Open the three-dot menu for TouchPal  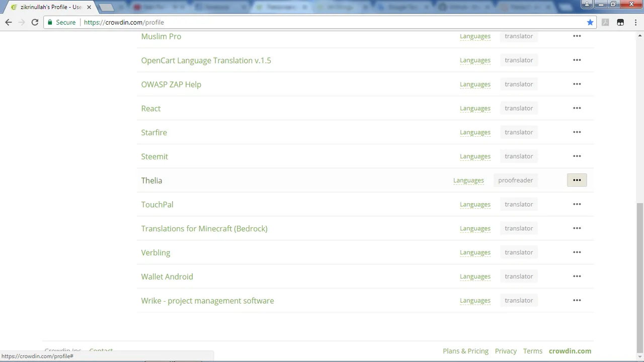(x=577, y=204)
